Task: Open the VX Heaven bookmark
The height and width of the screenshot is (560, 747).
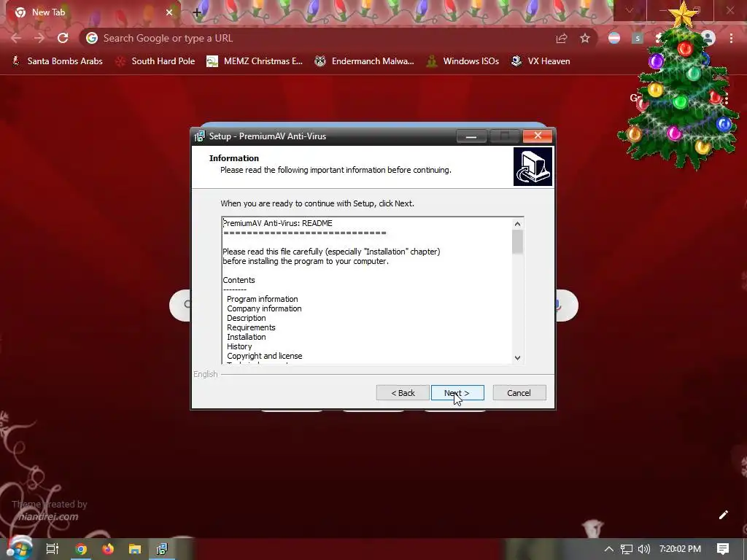Action: [x=541, y=61]
